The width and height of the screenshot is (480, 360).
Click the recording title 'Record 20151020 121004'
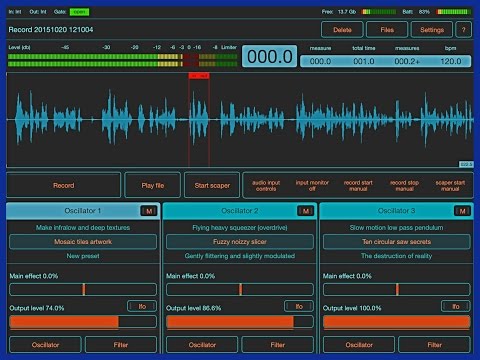click(x=51, y=30)
